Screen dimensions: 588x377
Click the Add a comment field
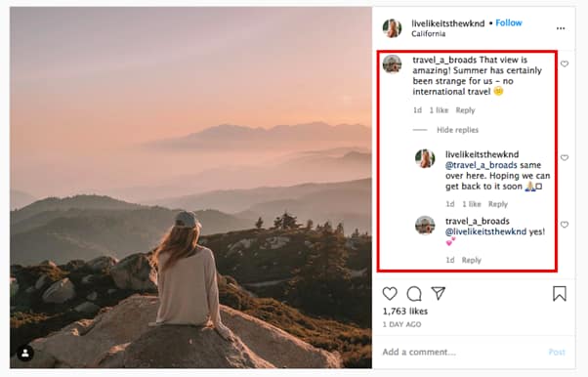(x=461, y=352)
